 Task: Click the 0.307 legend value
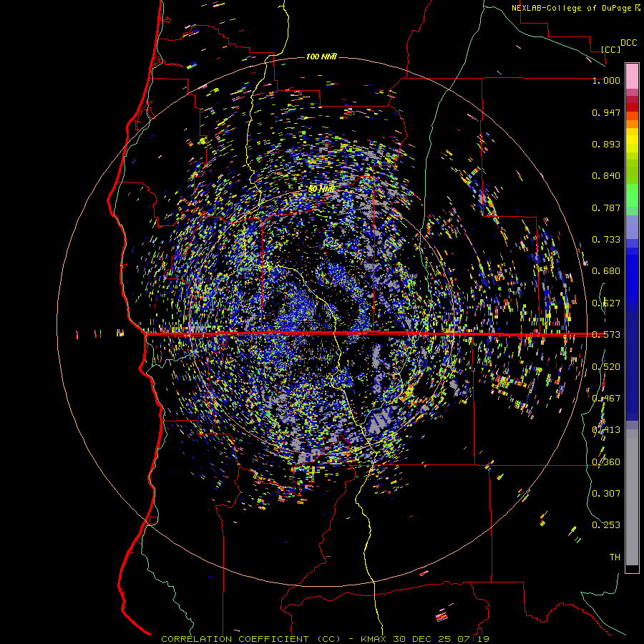point(606,493)
